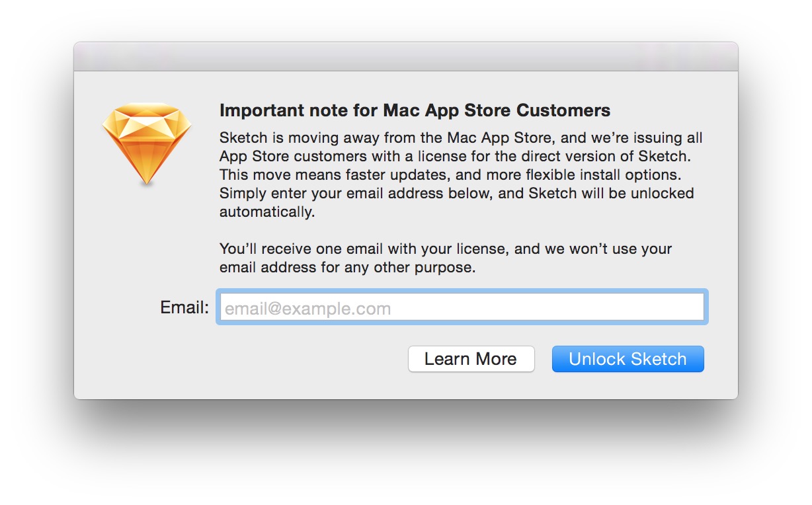Click the line starting "Simply enter your email"
This screenshot has width=812, height=505.
click(x=456, y=194)
